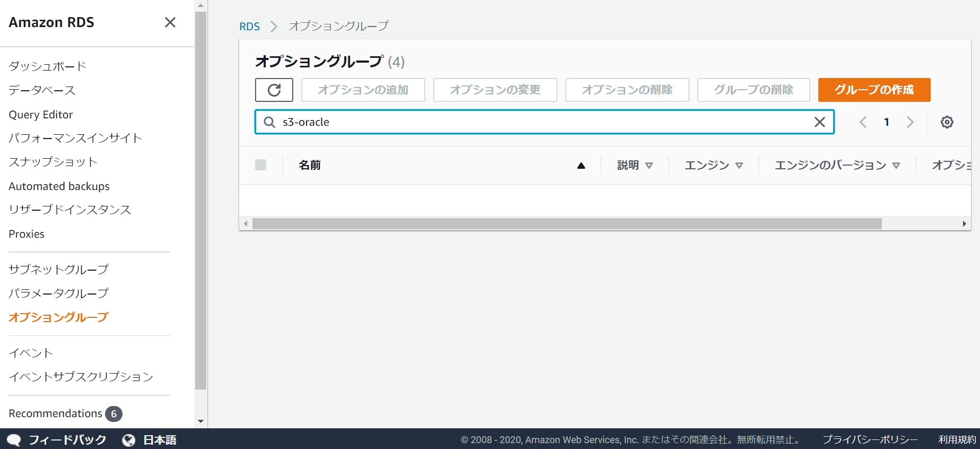Click sidebar scrollbar up arrow
The width and height of the screenshot is (980, 449).
point(200,6)
